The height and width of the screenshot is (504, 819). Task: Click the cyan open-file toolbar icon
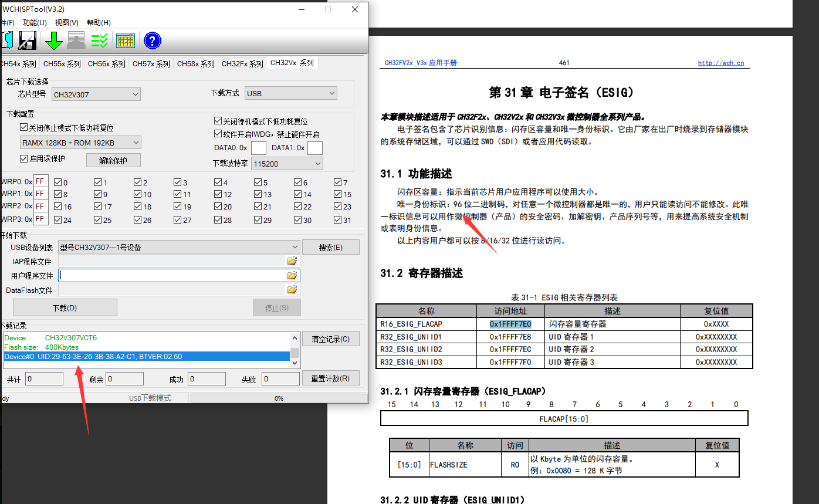(x=6, y=40)
